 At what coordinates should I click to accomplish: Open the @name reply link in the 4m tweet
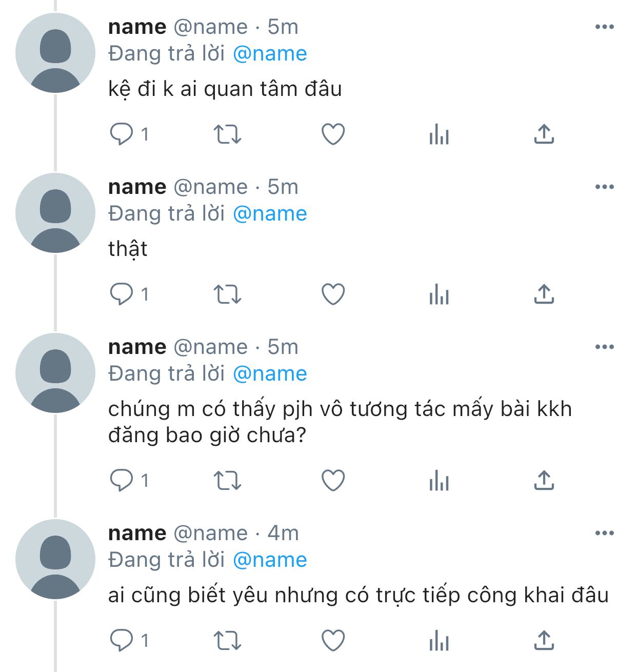point(270,560)
